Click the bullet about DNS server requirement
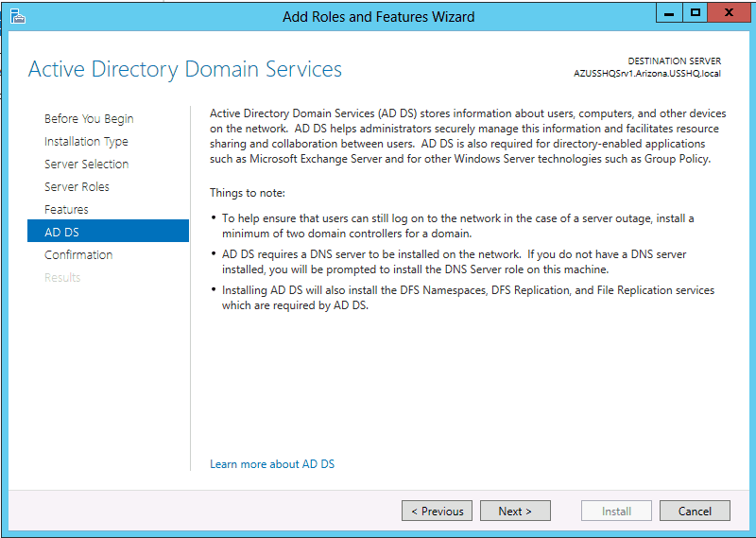 coord(454,262)
